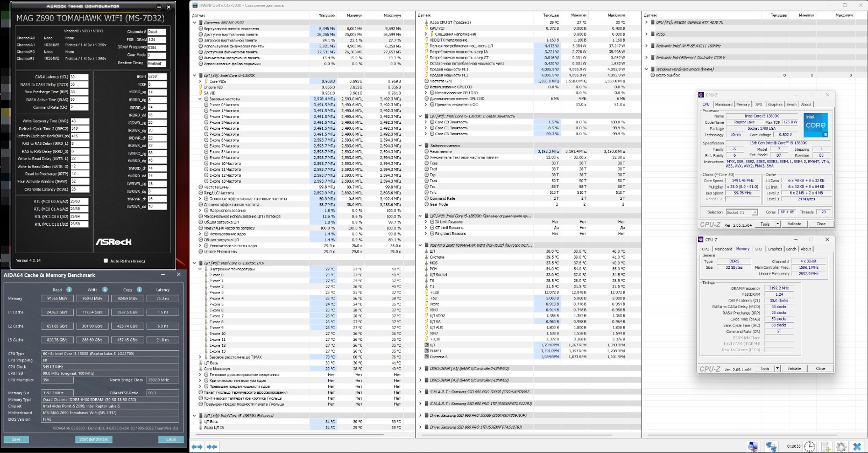Screen dimensions: 868x453
Task: Close sensors with the blue X icon
Action: 858,447
